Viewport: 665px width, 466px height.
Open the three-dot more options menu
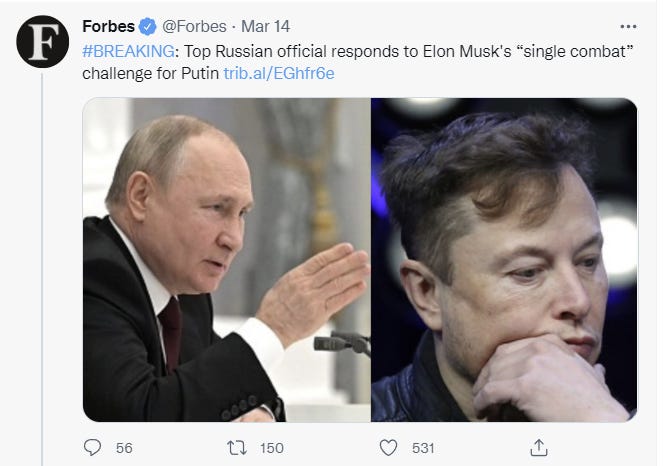(628, 27)
